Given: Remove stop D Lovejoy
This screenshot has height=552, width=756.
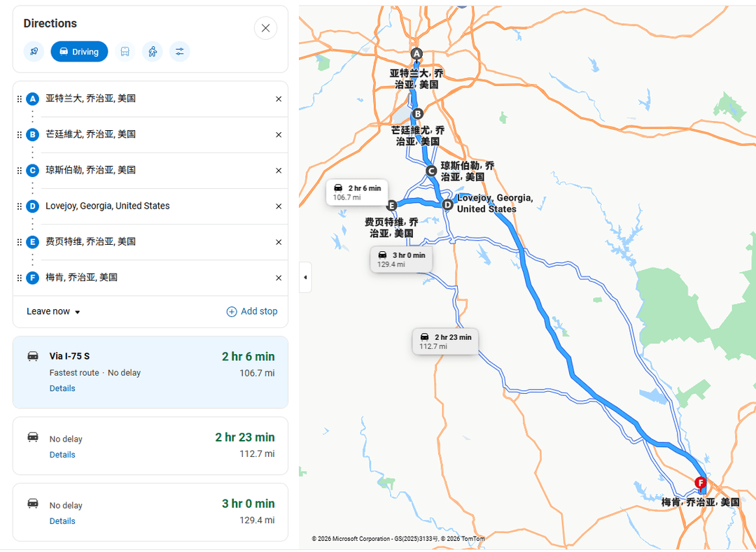Looking at the screenshot, I should tap(279, 206).
